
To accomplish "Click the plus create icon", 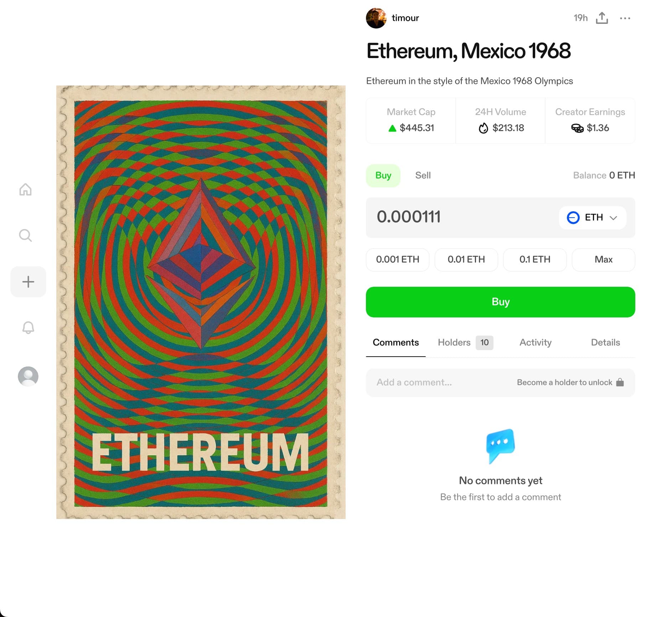I will (28, 282).
